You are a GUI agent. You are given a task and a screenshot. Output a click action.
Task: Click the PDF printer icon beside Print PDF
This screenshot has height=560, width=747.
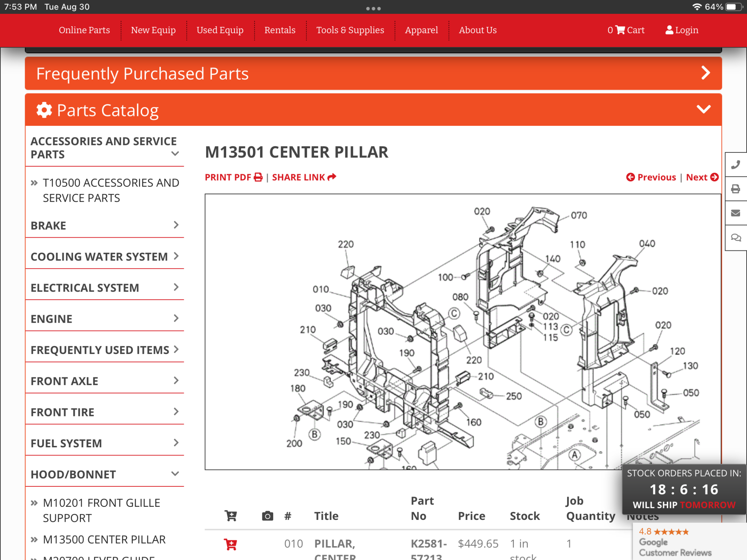click(x=258, y=177)
